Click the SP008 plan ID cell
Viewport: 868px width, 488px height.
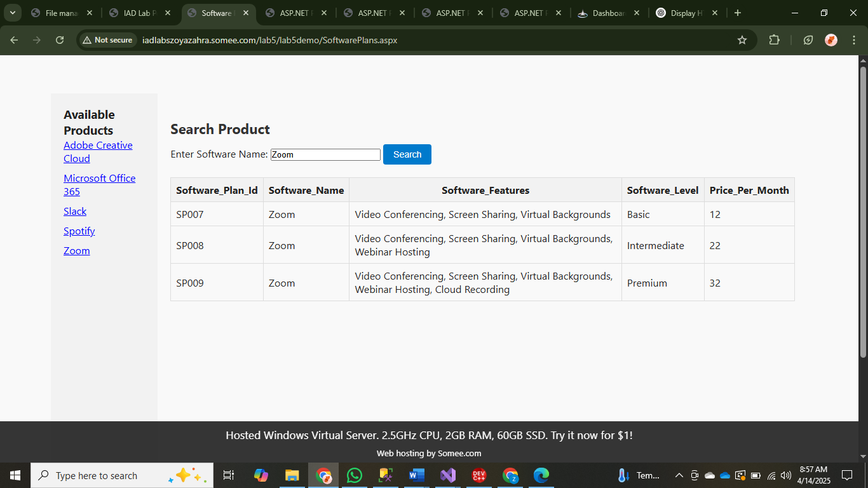(x=217, y=245)
